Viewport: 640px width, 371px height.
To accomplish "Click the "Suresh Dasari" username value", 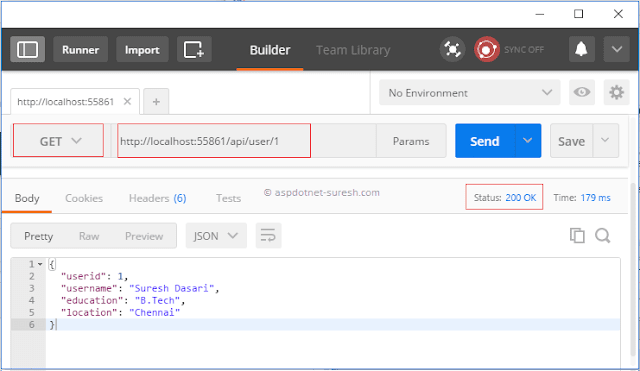I will [171, 288].
